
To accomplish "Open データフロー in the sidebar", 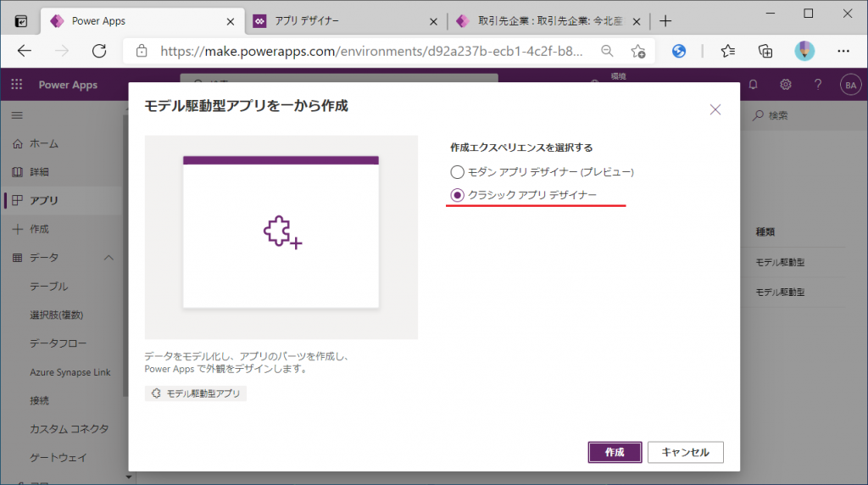I will pyautogui.click(x=58, y=343).
